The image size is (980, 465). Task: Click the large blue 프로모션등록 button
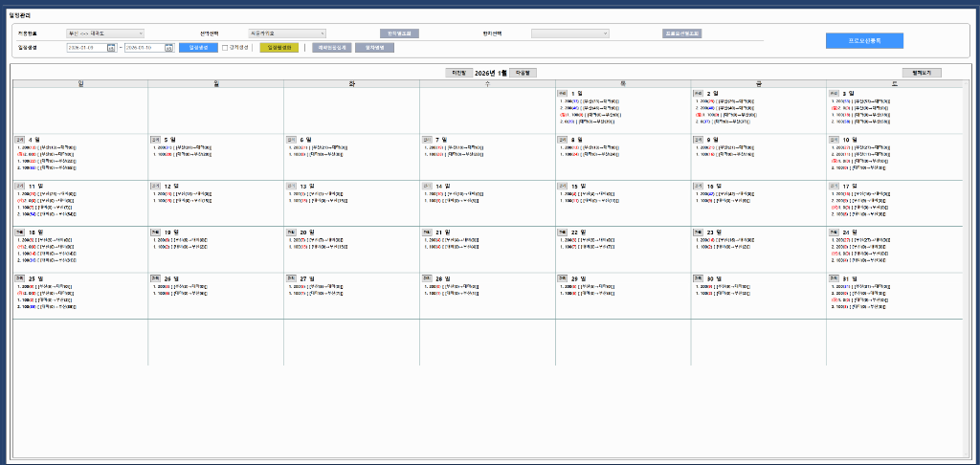pyautogui.click(x=864, y=40)
